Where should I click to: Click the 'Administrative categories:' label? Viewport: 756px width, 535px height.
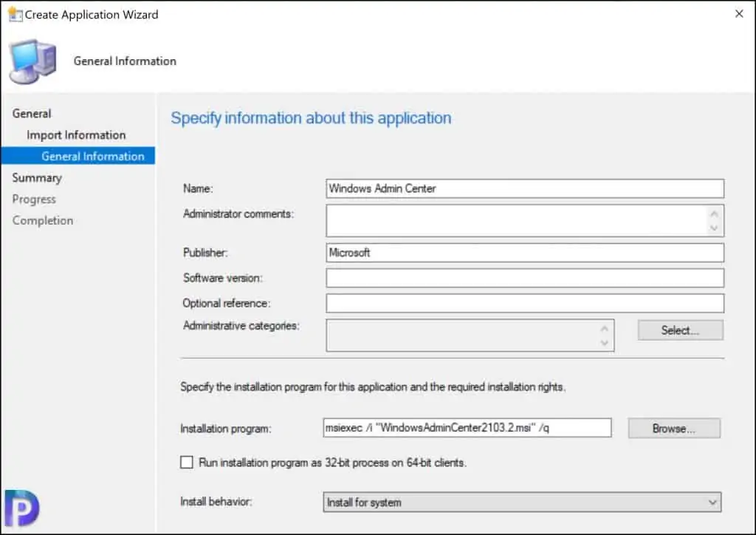[241, 326]
